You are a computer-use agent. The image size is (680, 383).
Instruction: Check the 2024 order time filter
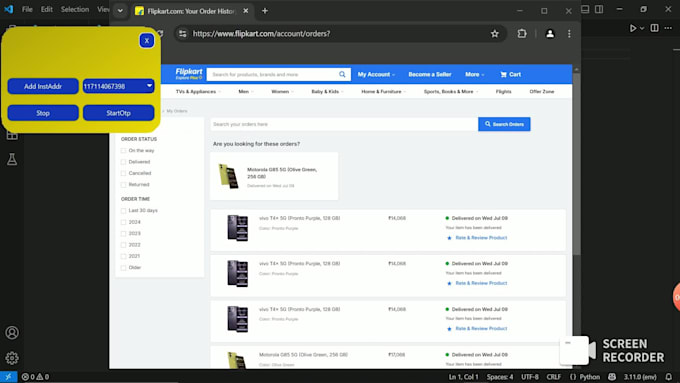coord(123,222)
